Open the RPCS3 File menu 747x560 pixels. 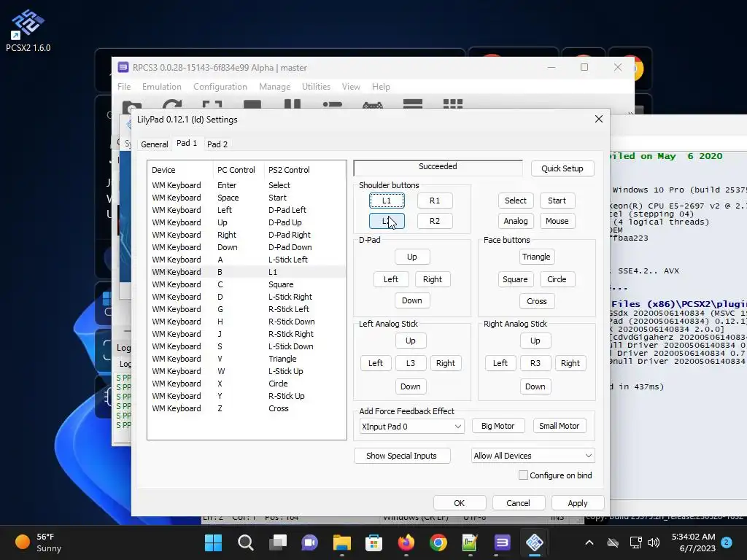coord(124,87)
